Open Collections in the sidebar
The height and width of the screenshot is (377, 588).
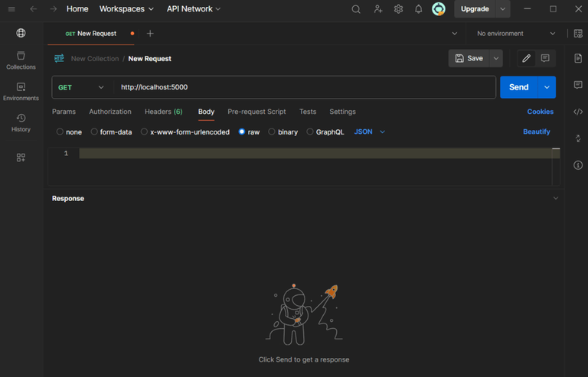tap(21, 60)
